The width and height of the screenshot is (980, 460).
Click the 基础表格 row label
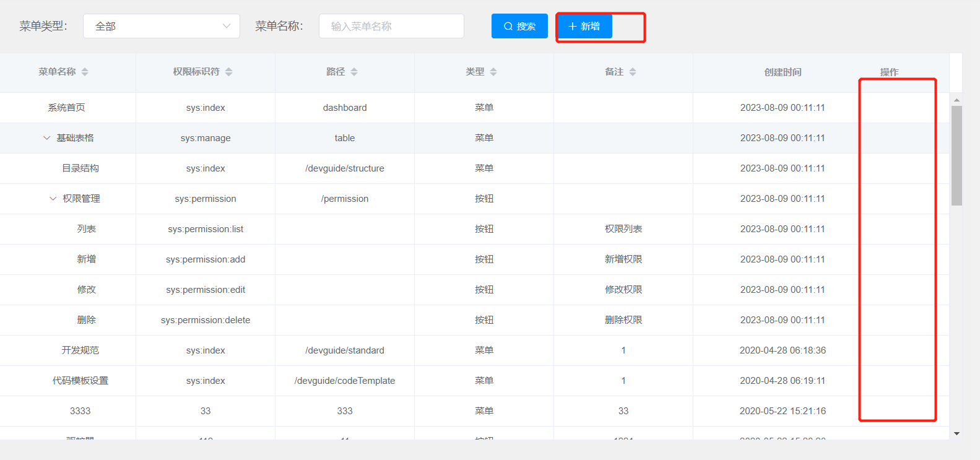coord(75,138)
